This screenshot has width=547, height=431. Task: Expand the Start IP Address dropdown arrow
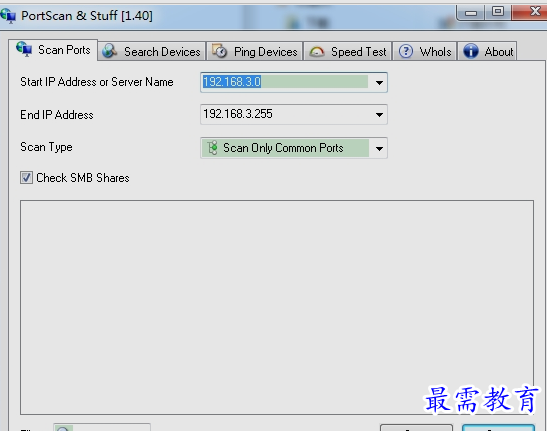[x=379, y=83]
